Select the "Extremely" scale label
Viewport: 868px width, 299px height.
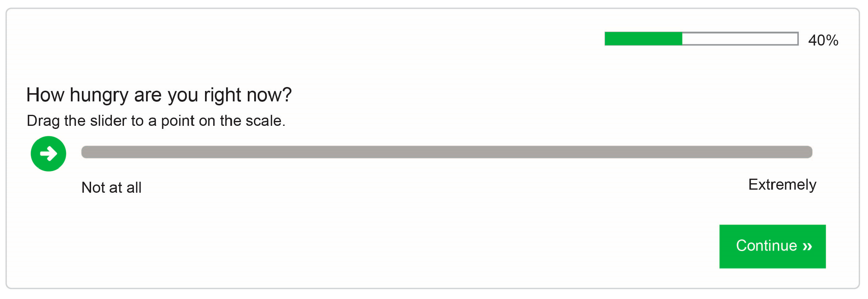[782, 184]
